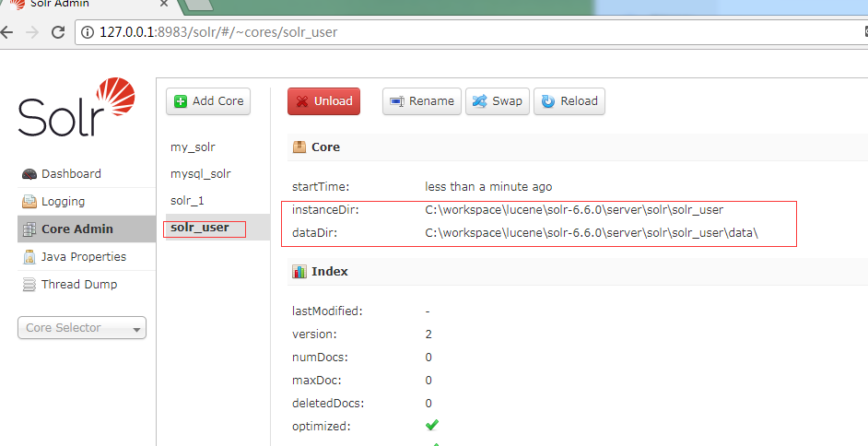Click the Dashboard gauge icon
The height and width of the screenshot is (446, 868).
[29, 174]
